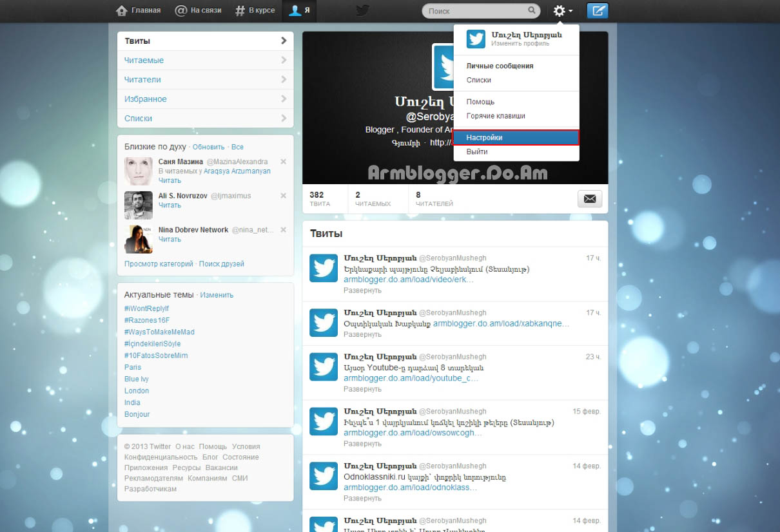This screenshot has height=532, width=780.
Task: Expand the Youtube tweet via Развернуть
Action: [x=362, y=389]
